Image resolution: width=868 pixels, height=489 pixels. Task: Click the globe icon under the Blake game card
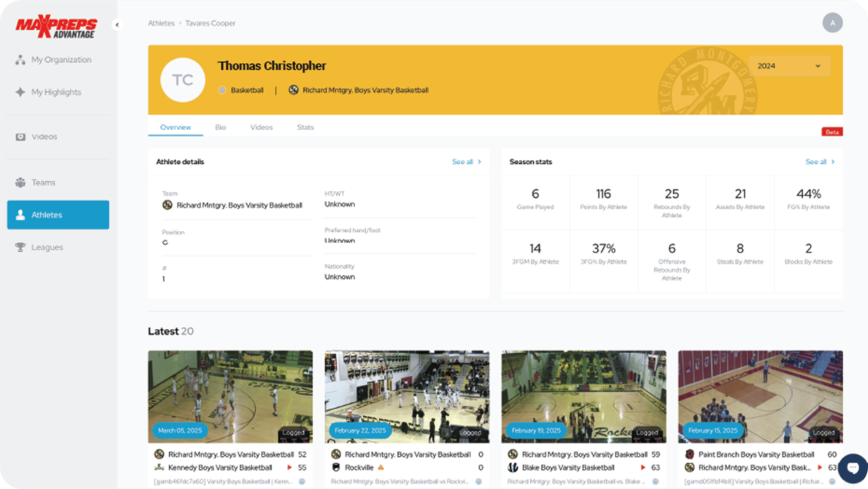[655, 481]
